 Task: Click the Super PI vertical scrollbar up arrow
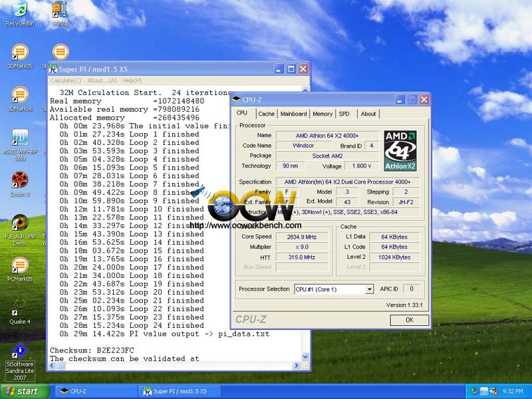coord(305,90)
